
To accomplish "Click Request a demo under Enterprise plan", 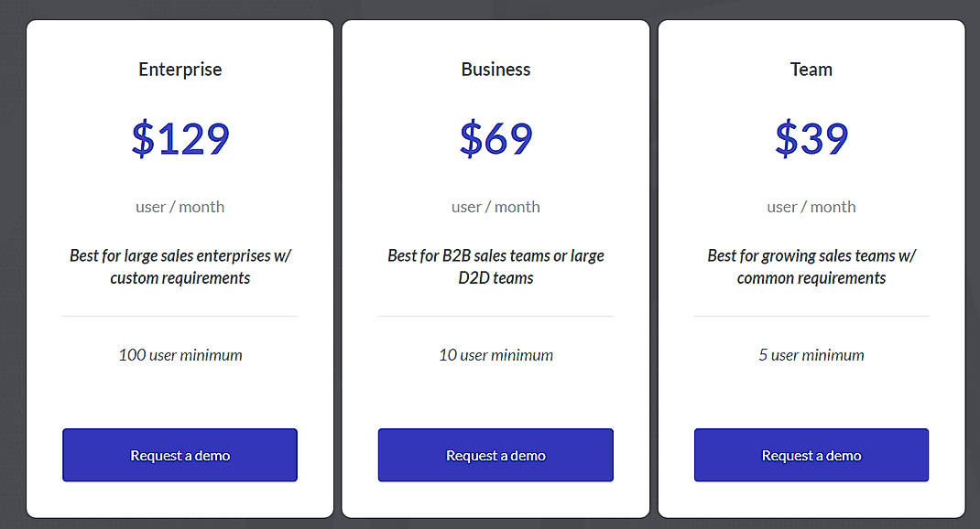I will point(180,455).
